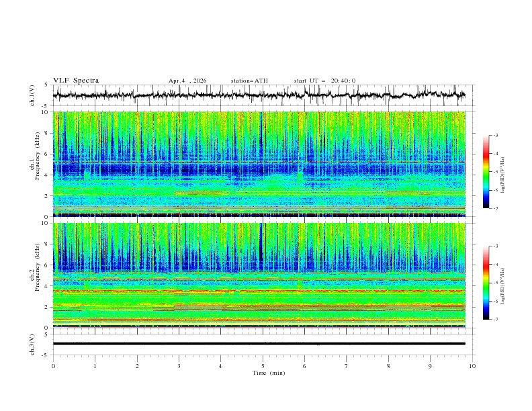Image resolution: width=532 pixels, height=411 pixels.
Task: Click the ch.3 flat black voltage trace
Action: coord(259,344)
